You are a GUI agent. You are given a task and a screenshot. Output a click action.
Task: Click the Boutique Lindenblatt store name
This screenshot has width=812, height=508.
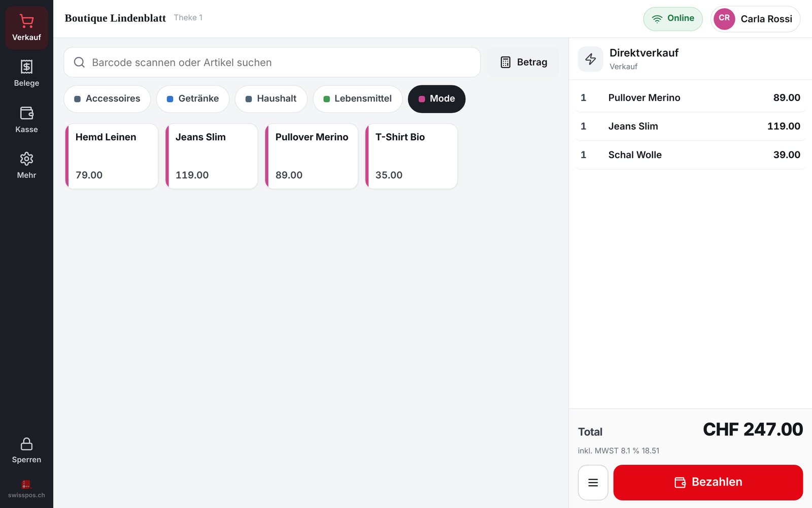pyautogui.click(x=115, y=18)
